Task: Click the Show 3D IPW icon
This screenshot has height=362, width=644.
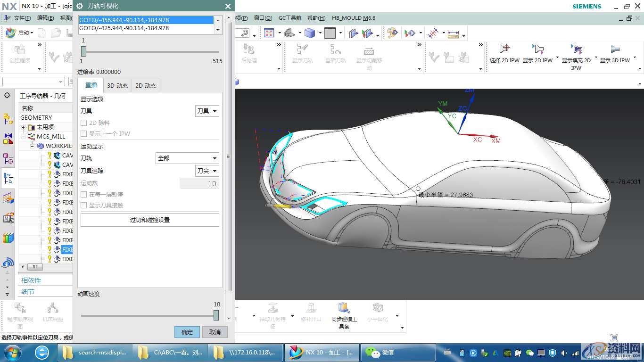Action: click(x=615, y=49)
